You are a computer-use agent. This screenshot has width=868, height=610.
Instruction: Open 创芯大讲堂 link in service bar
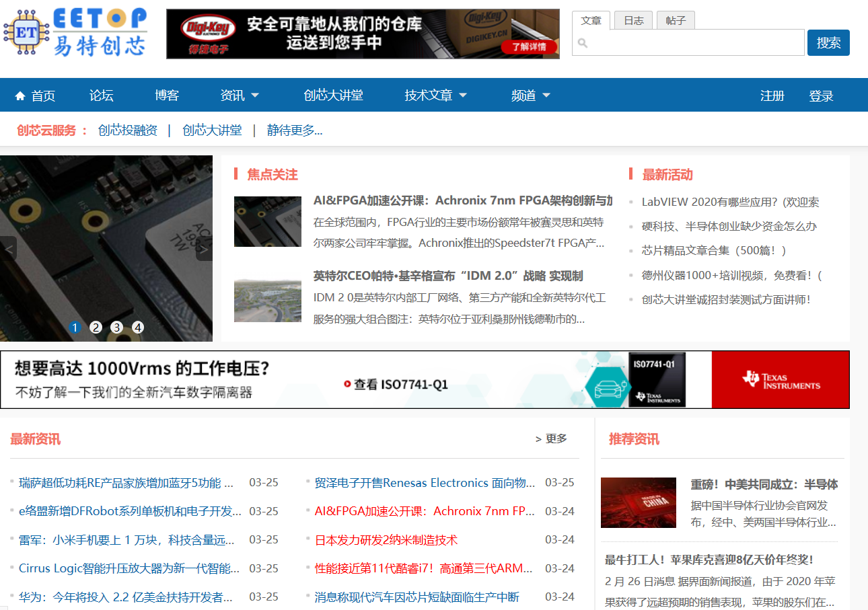tap(213, 130)
